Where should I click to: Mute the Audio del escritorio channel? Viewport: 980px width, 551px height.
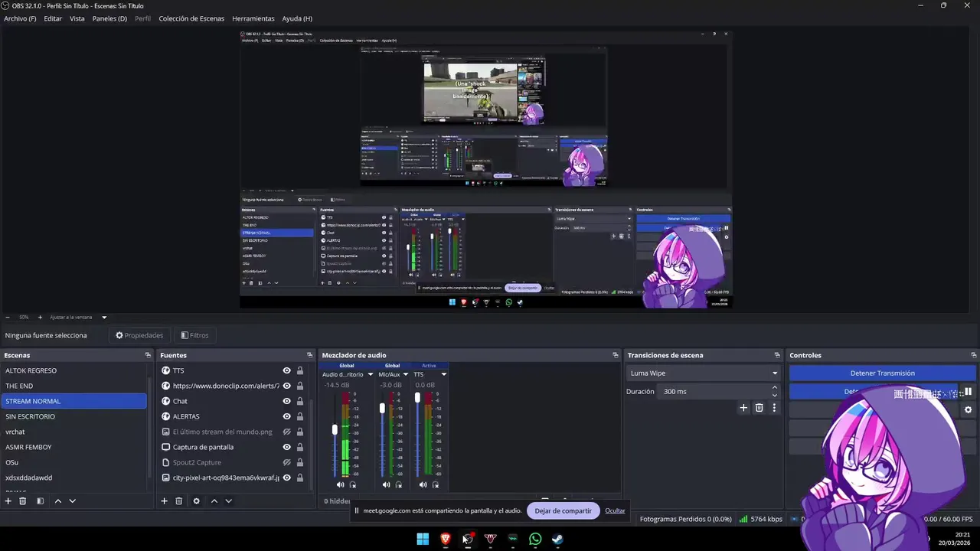point(340,484)
